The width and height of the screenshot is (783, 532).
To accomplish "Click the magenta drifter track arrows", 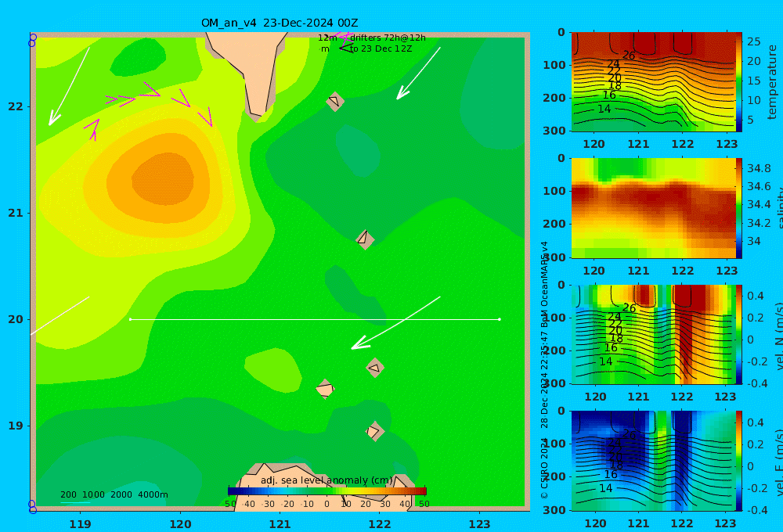I will point(148,111).
